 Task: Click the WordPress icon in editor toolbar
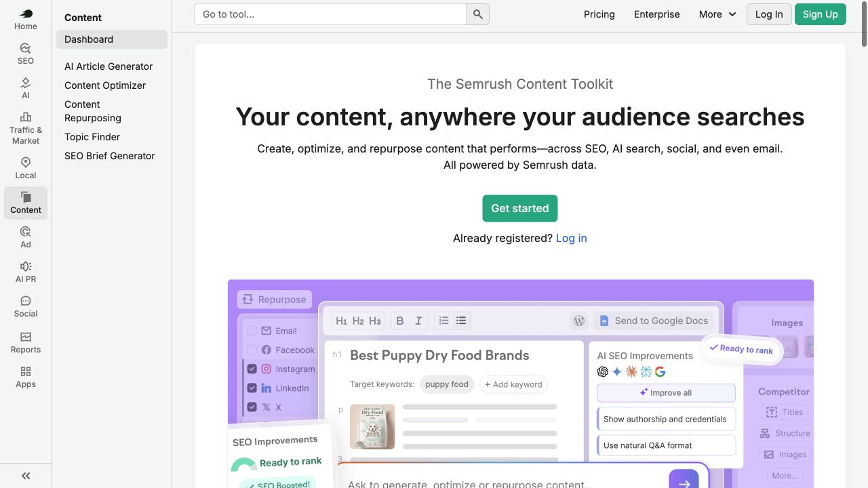pos(579,321)
